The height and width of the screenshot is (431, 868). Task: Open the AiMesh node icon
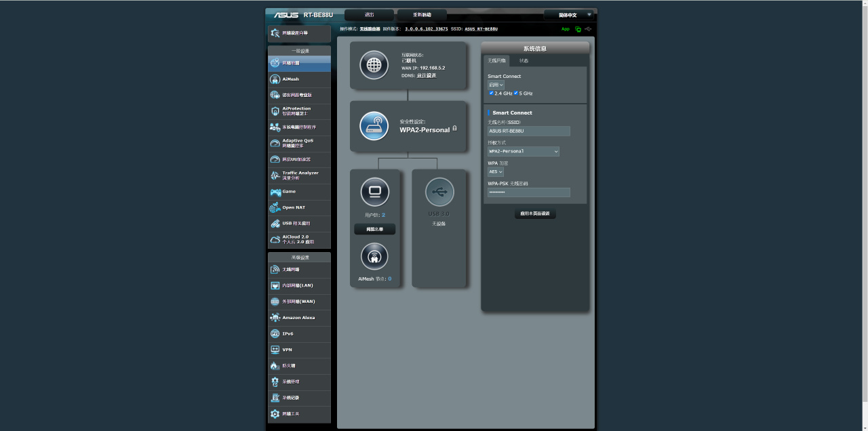click(x=374, y=256)
